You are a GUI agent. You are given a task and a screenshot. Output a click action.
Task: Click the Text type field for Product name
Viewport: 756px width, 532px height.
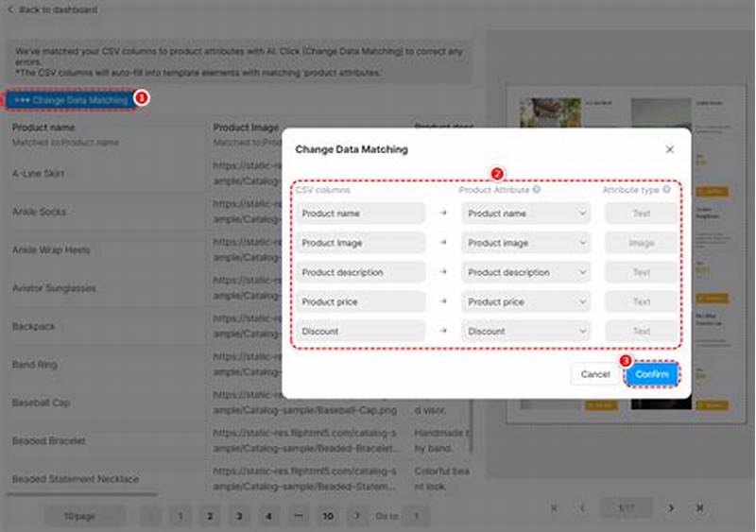[642, 214]
